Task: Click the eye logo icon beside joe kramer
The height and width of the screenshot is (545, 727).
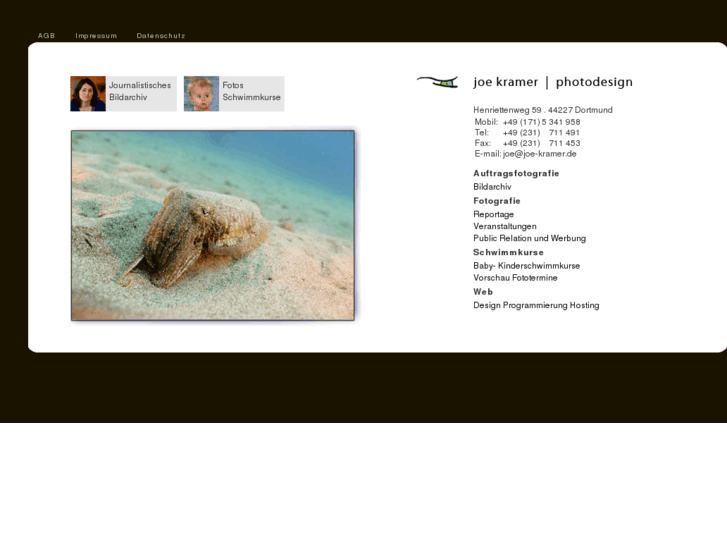Action: click(x=437, y=82)
